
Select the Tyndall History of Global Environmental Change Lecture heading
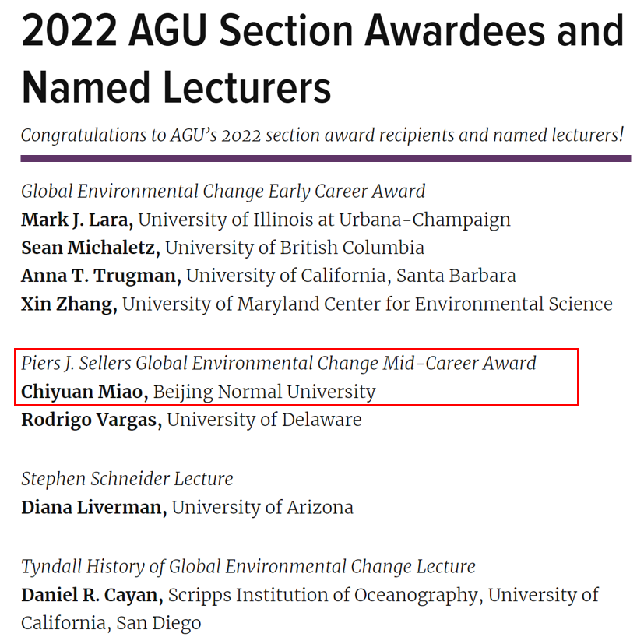pyautogui.click(x=248, y=566)
